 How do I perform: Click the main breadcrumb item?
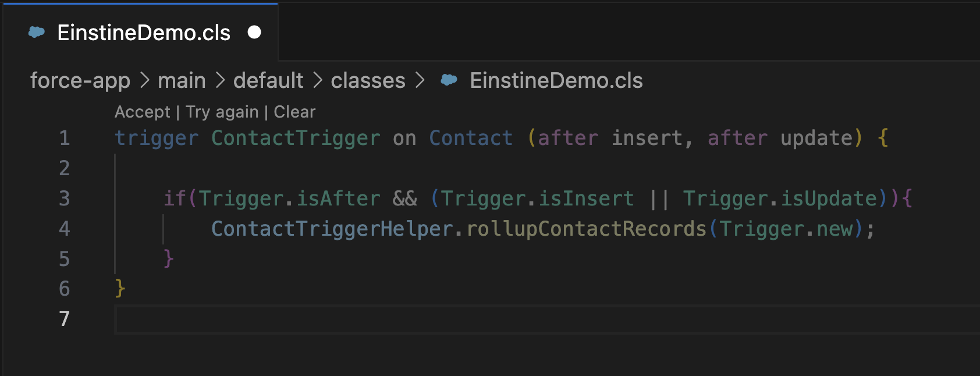[x=182, y=81]
